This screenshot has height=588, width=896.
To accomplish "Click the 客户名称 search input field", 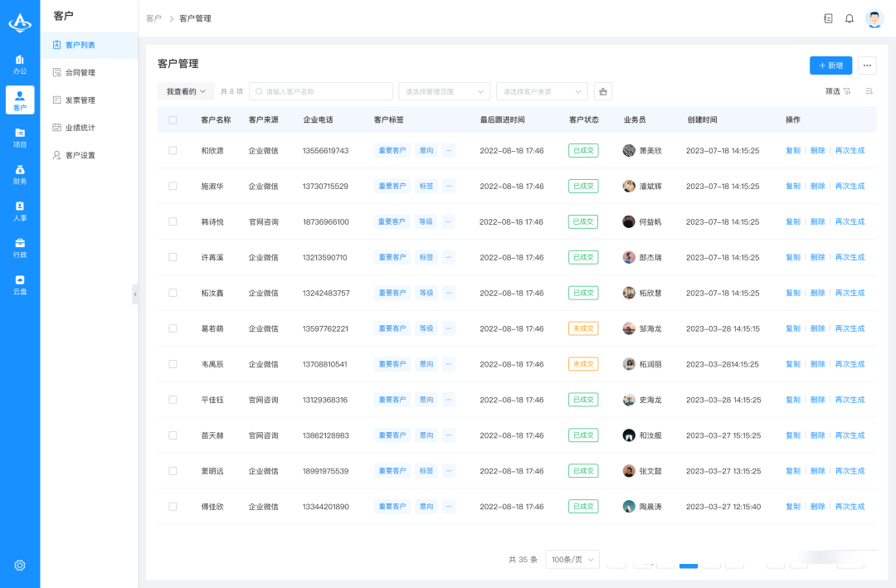I will click(x=321, y=91).
